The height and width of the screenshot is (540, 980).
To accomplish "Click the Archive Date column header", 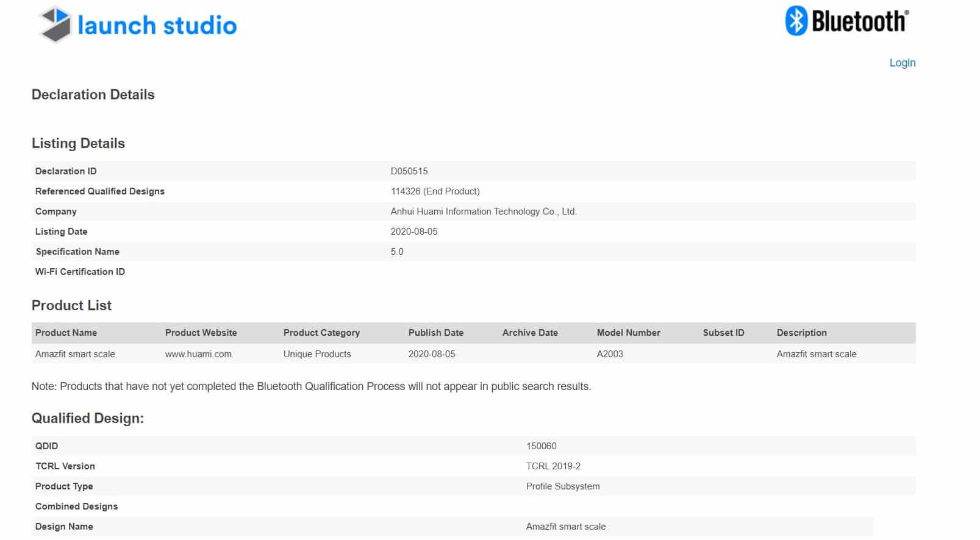I will 530,333.
